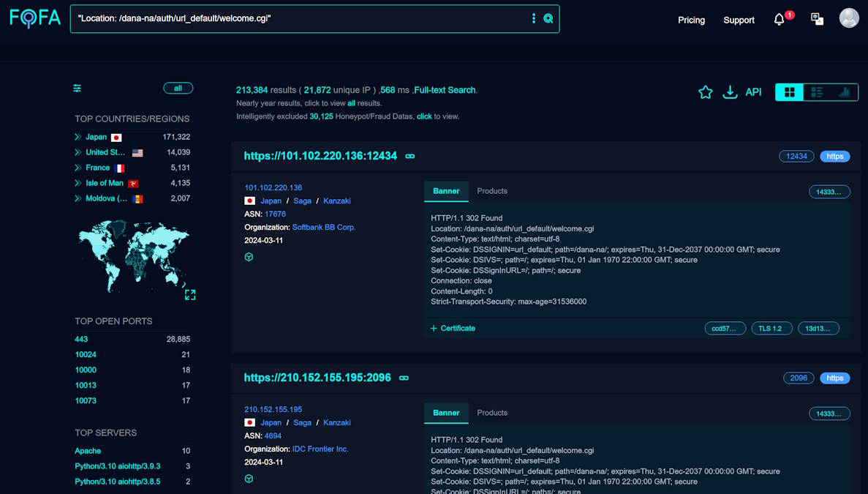The width and height of the screenshot is (868, 494).
Task: Click the star icon to favorite this query
Action: 705,92
